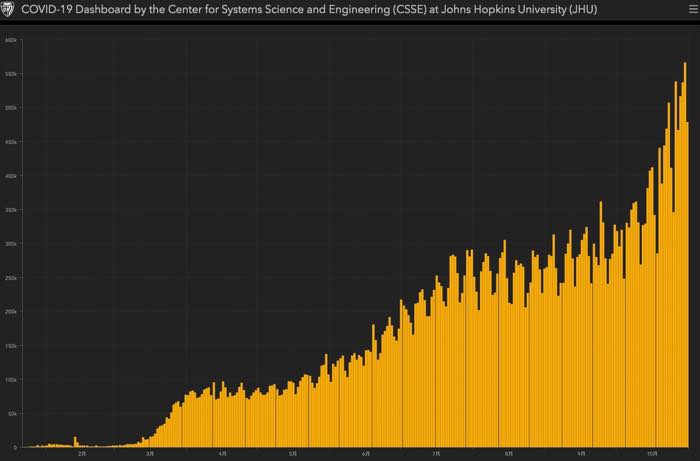Click the 3月 label on the time axis

pos(150,453)
